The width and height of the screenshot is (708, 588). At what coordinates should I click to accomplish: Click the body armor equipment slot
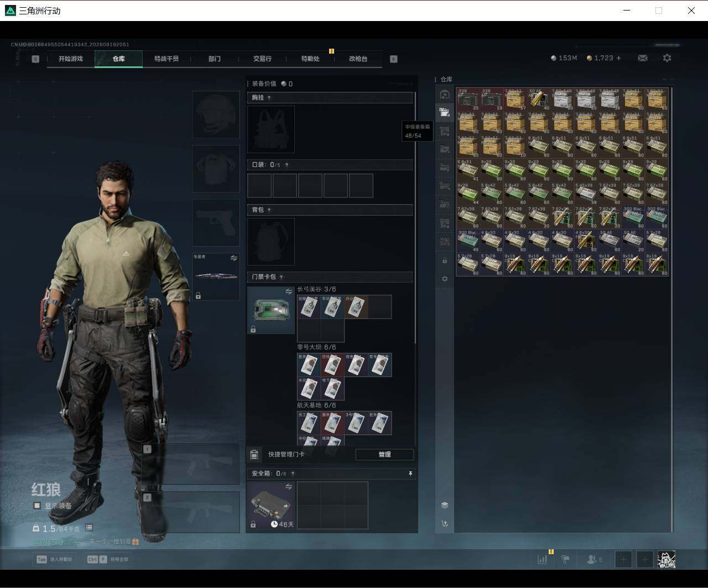point(216,169)
